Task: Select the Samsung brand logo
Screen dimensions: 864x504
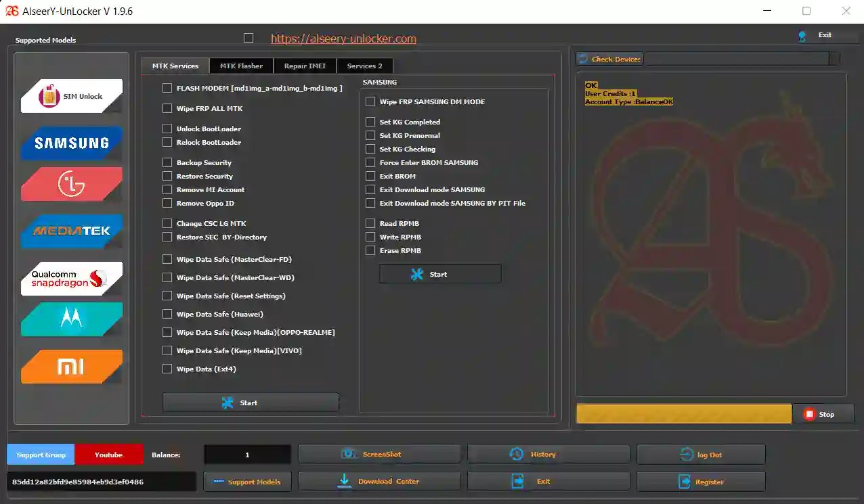Action: coord(72,143)
